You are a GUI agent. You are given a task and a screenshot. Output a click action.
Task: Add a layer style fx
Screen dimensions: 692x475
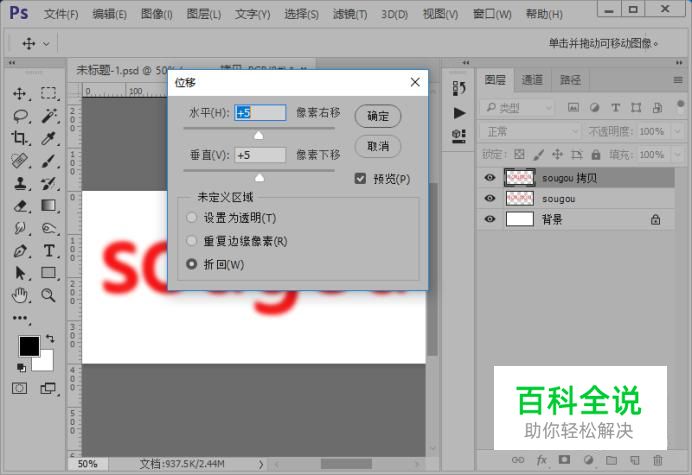542,460
